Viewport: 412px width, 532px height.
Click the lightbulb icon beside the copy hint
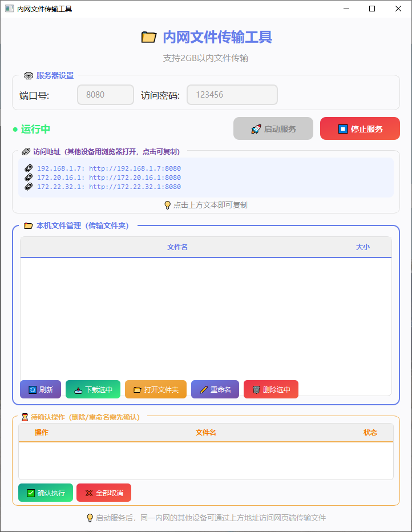click(168, 205)
